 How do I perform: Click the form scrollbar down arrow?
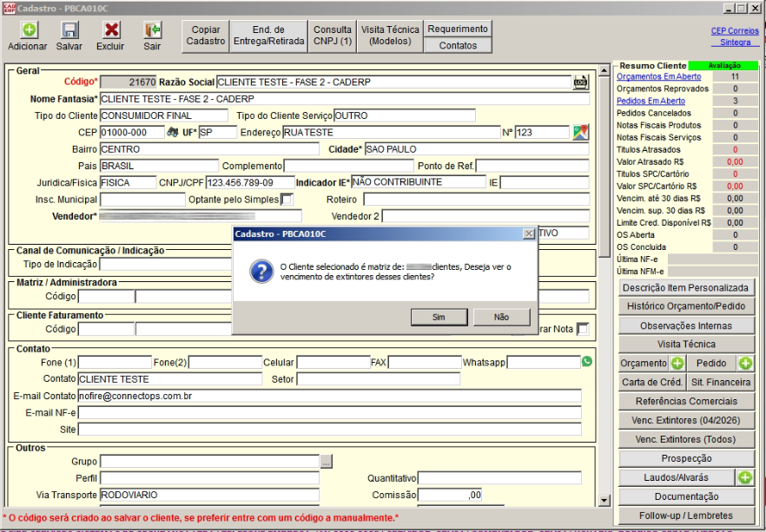[x=604, y=500]
